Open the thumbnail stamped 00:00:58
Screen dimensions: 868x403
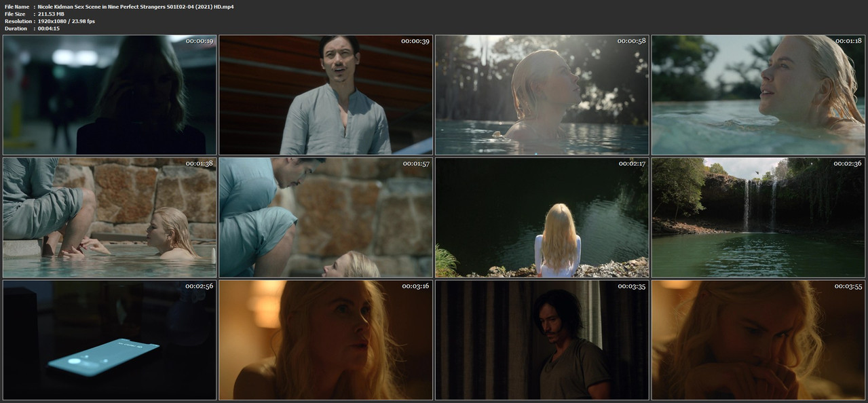click(x=542, y=95)
